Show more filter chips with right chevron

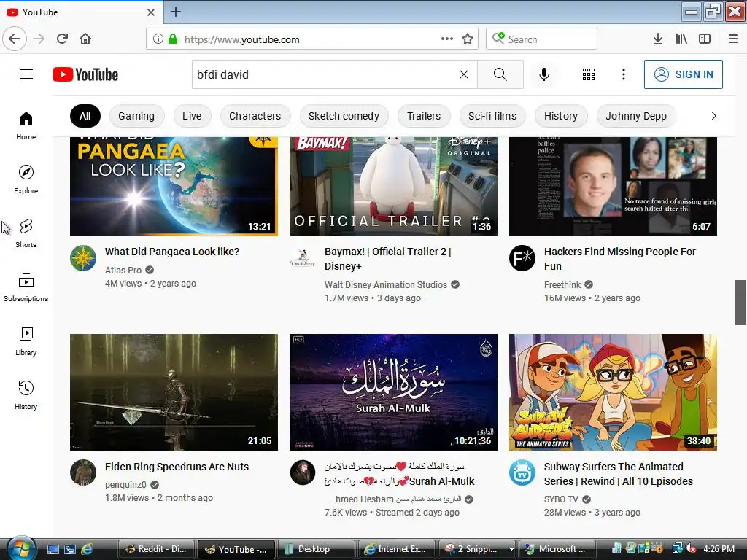click(x=713, y=116)
